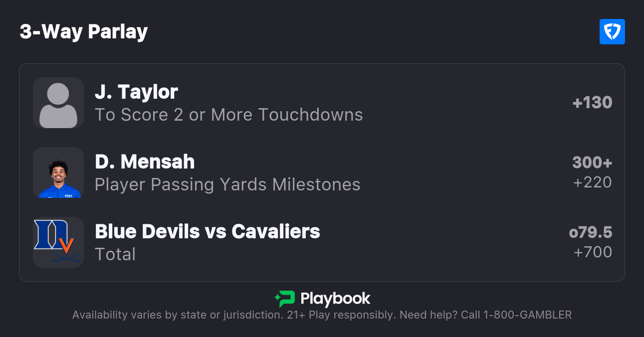Click the o79.5 over line

(x=591, y=232)
